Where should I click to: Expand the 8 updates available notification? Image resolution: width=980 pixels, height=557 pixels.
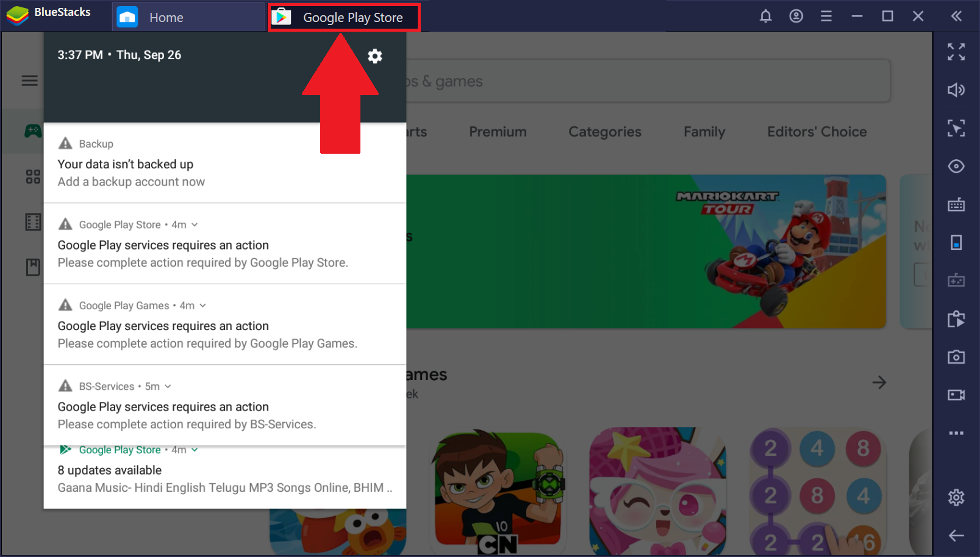pyautogui.click(x=195, y=450)
